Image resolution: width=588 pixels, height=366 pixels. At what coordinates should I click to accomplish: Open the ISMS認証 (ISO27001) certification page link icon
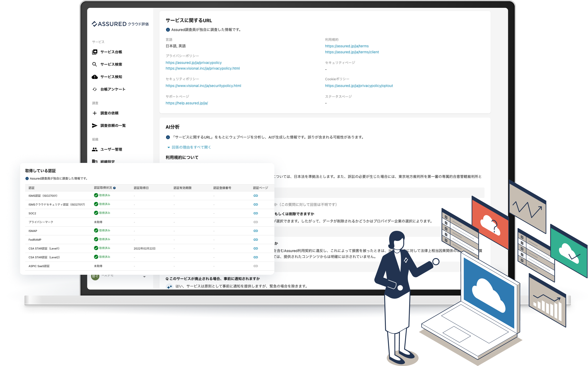256,196
